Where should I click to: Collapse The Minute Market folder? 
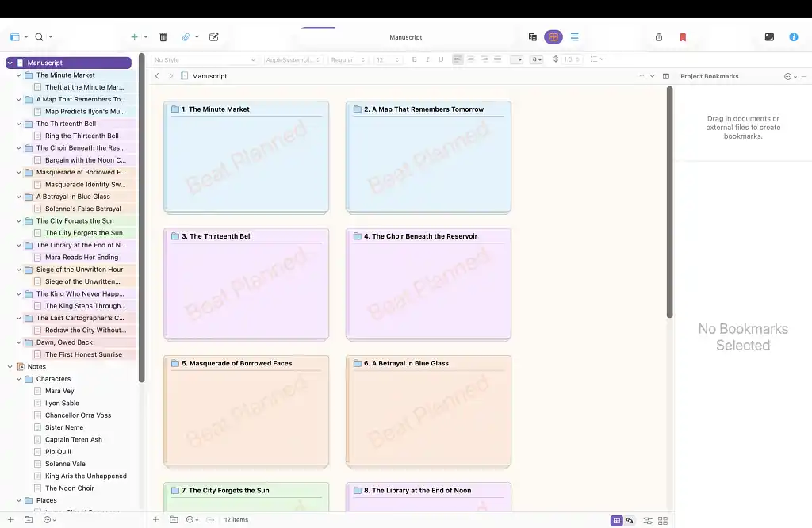(19, 75)
